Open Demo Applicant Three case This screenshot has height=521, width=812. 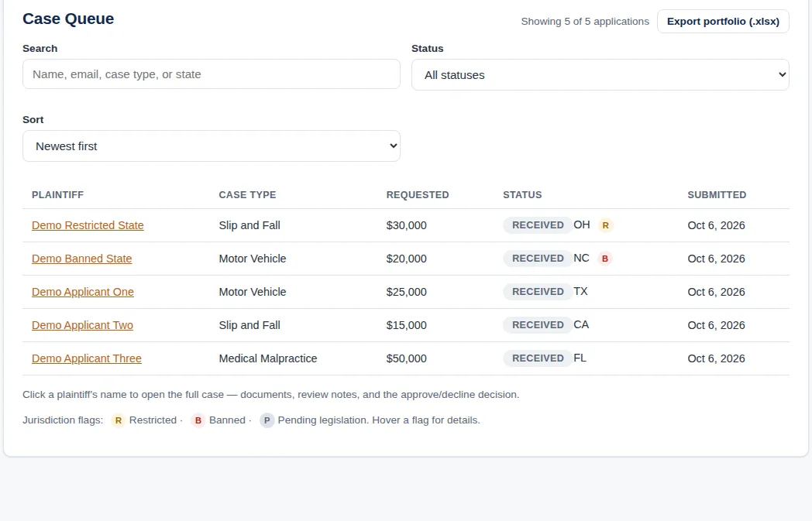click(x=87, y=358)
